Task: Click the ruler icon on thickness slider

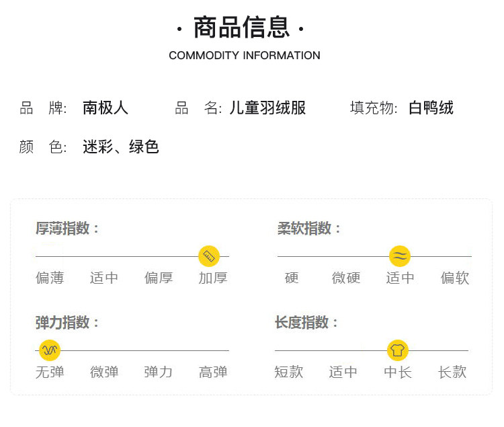Action: point(209,256)
